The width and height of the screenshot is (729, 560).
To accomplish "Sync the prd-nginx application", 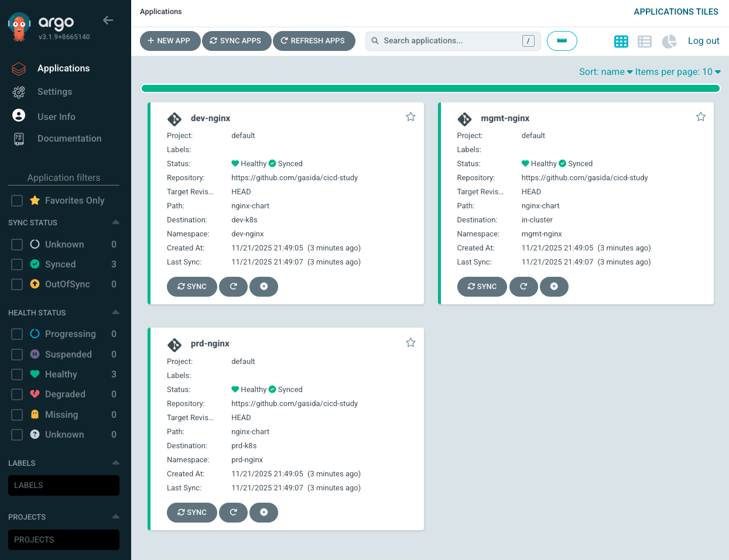I will pyautogui.click(x=192, y=513).
